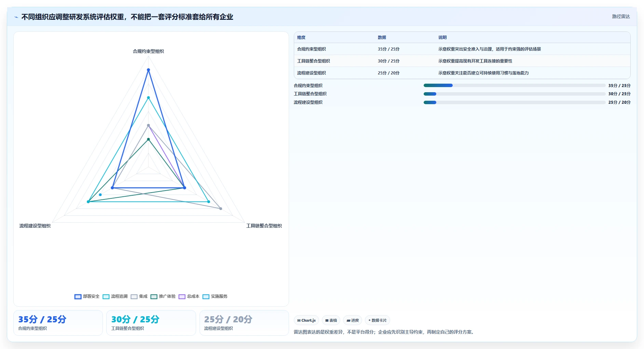Toggle the 流程追溯 legend swatch
Viewport: 644px width, 349px height.
tap(106, 296)
